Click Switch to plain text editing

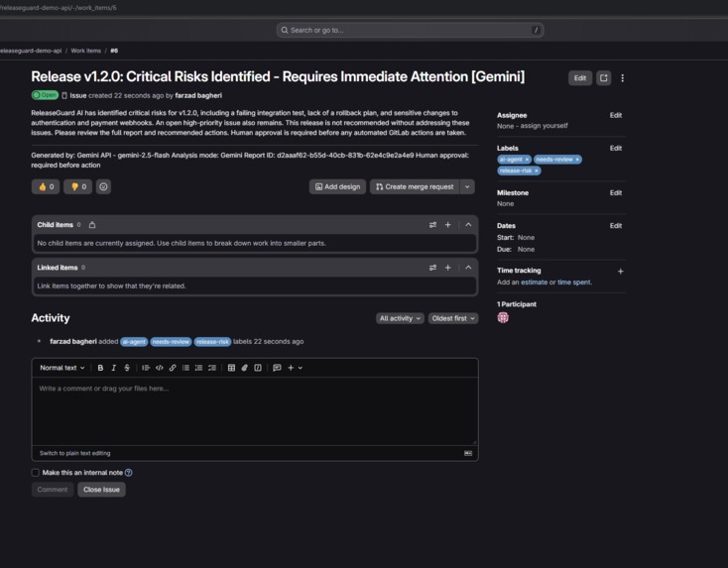[74, 453]
